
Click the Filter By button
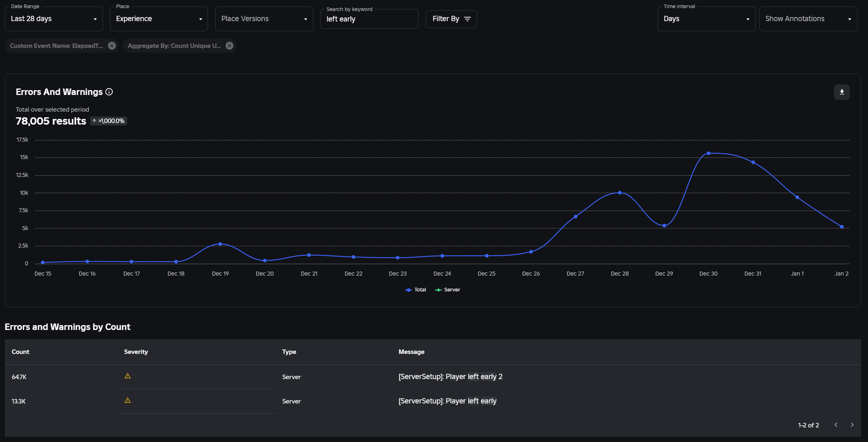tap(451, 19)
